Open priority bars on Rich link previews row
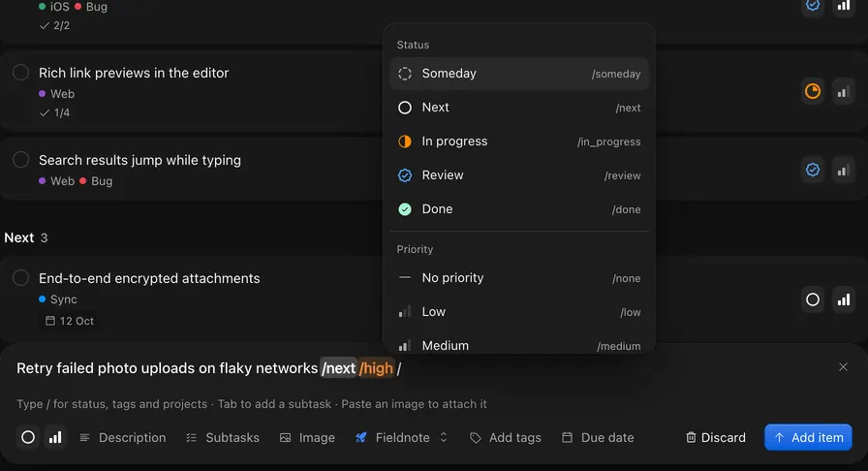The height and width of the screenshot is (471, 868). [x=843, y=91]
